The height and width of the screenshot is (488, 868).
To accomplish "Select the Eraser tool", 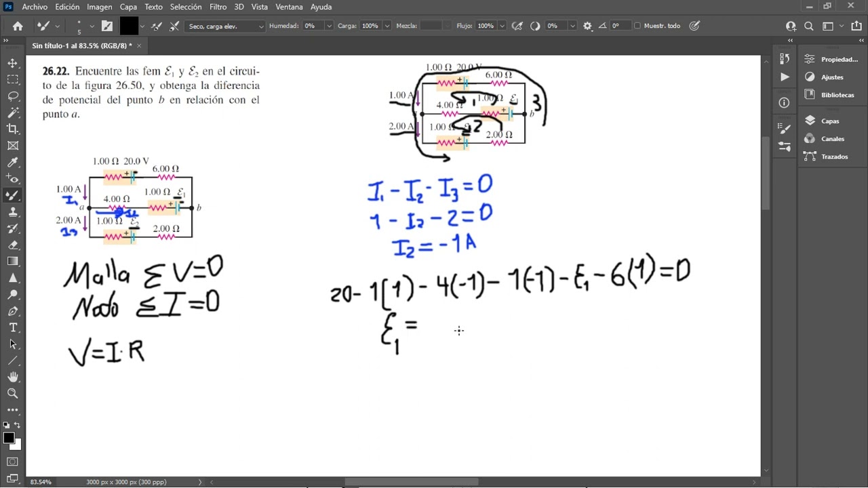I will (12, 245).
